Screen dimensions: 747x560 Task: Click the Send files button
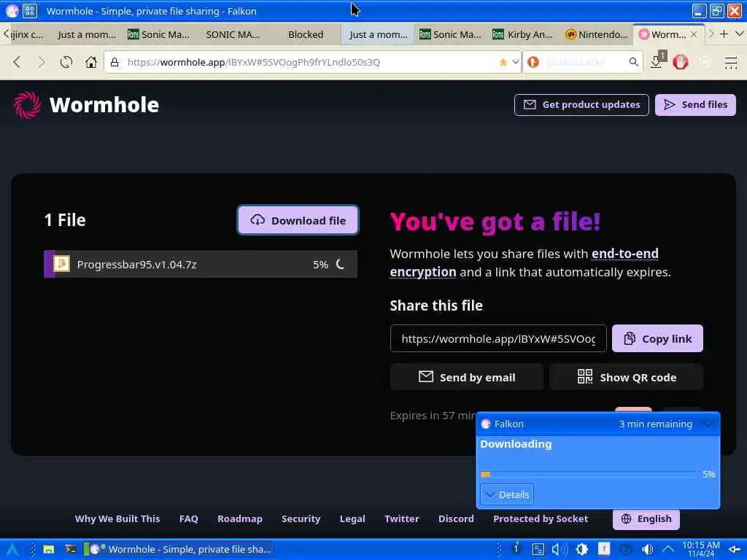pyautogui.click(x=695, y=105)
